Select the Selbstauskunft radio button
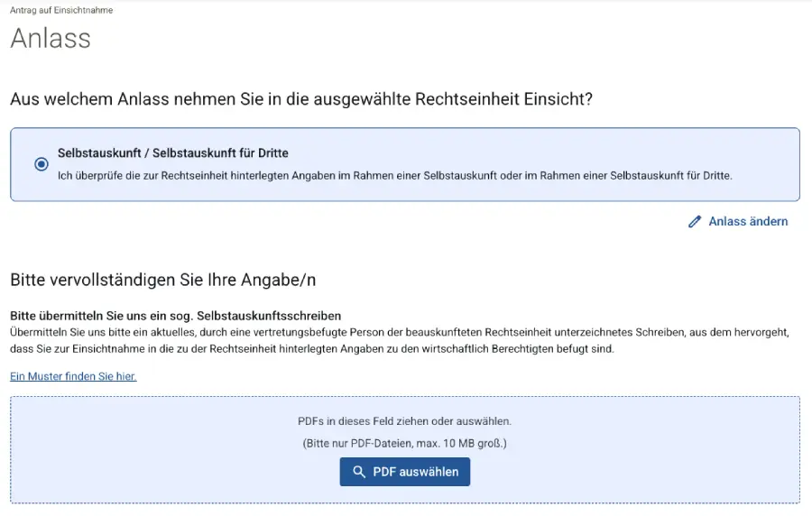This screenshot has width=812, height=516. 42,164
